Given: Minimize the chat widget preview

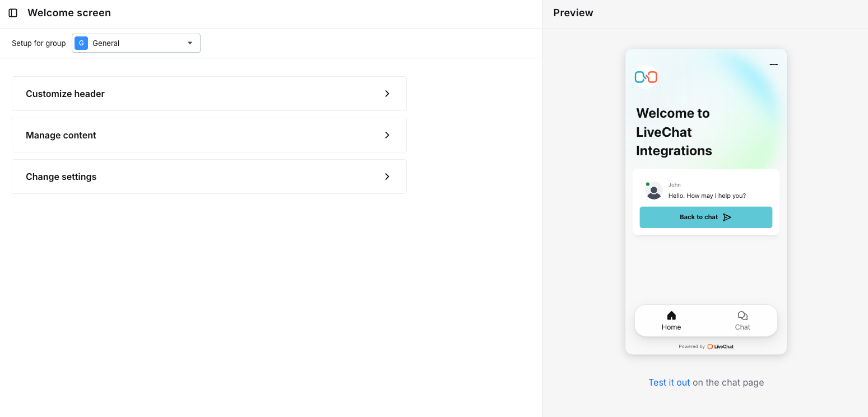Looking at the screenshot, I should 773,64.
